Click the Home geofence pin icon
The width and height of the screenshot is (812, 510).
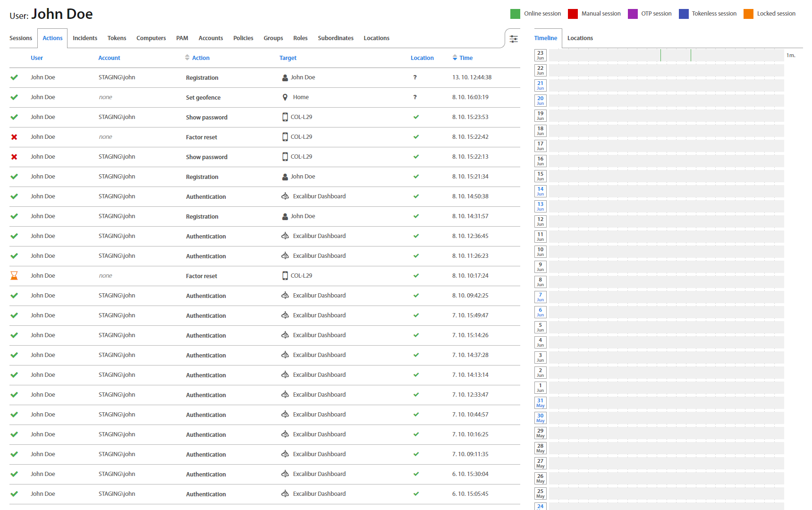pos(285,97)
